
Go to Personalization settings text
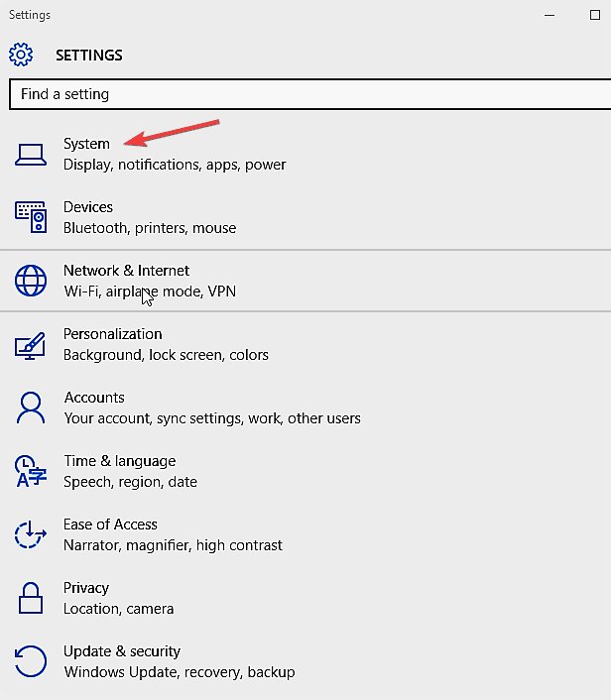112,334
